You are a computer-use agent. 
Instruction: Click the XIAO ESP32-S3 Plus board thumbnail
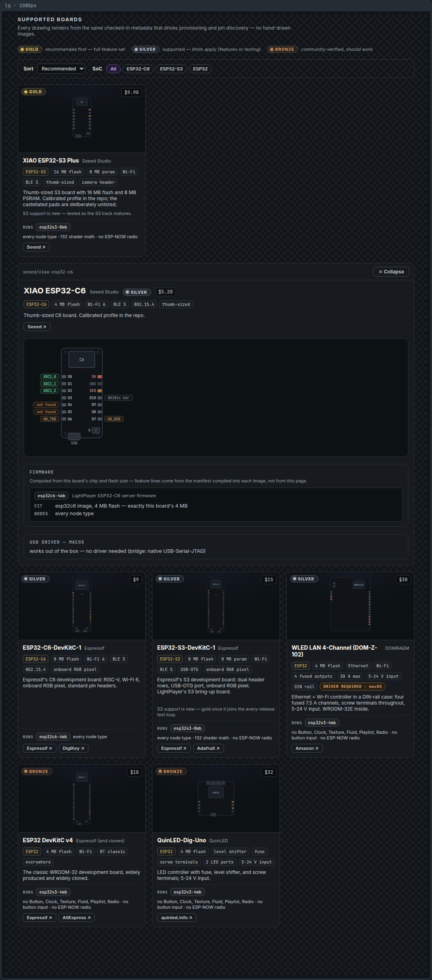[x=82, y=117]
